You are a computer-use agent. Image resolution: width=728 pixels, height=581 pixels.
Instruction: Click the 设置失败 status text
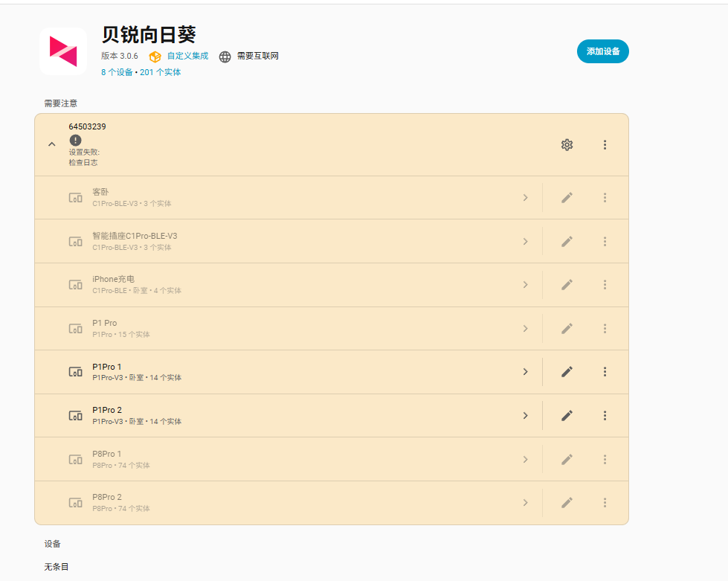pos(84,153)
